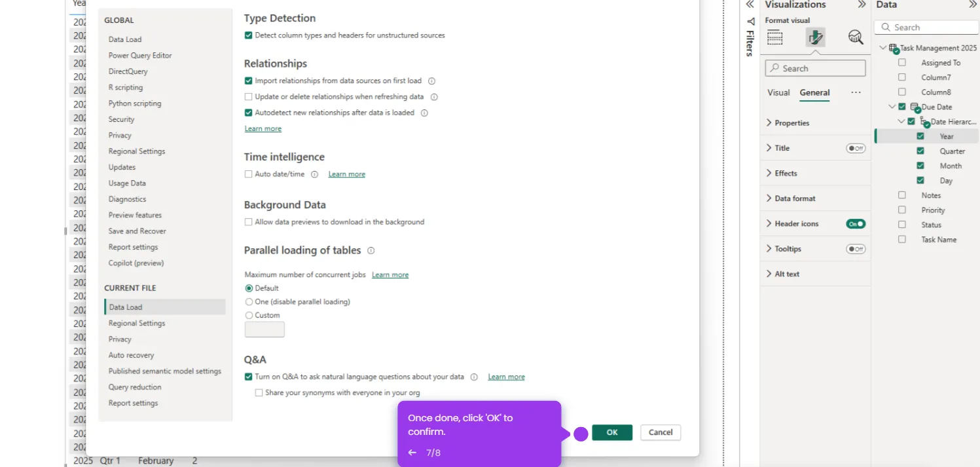The height and width of the screenshot is (467, 980).
Task: Open Published semantic model settings
Action: click(x=165, y=371)
